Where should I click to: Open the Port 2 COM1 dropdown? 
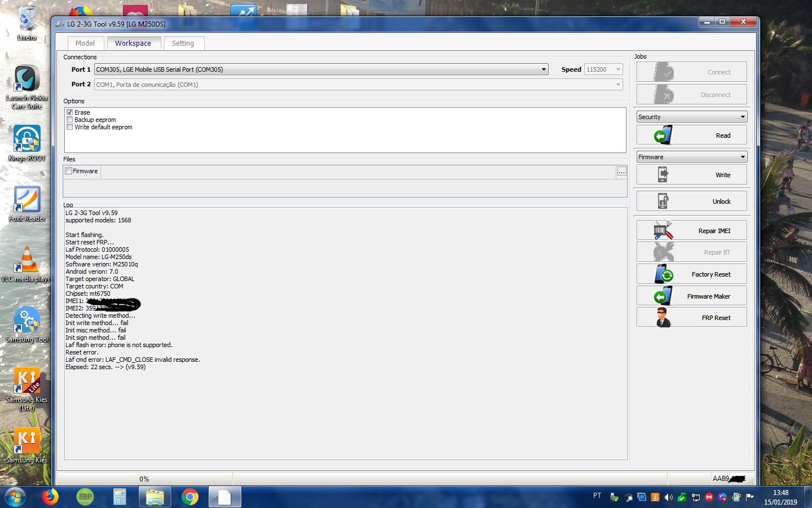359,85
